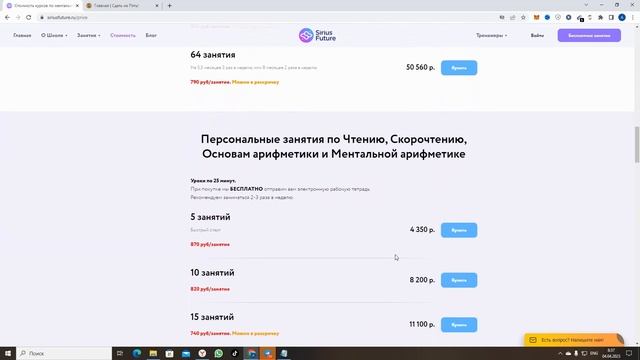Open the MetaMask fox extension
640x360 pixels.
coord(536,18)
